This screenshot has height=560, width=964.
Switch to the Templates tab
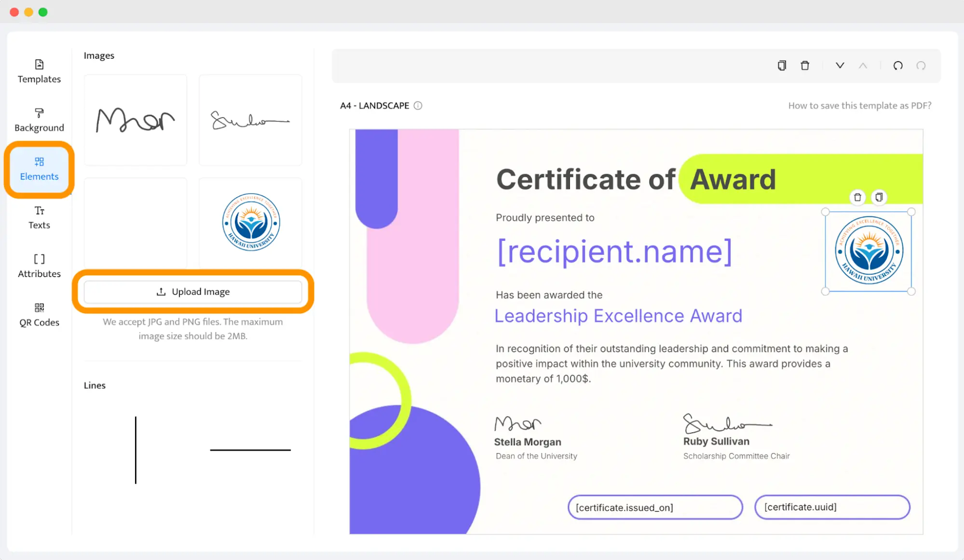[x=39, y=71]
